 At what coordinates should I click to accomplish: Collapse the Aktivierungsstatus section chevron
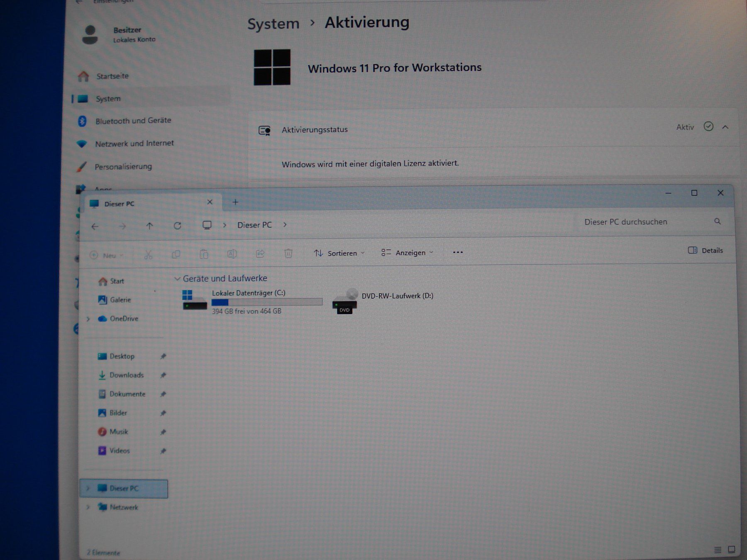(x=725, y=127)
